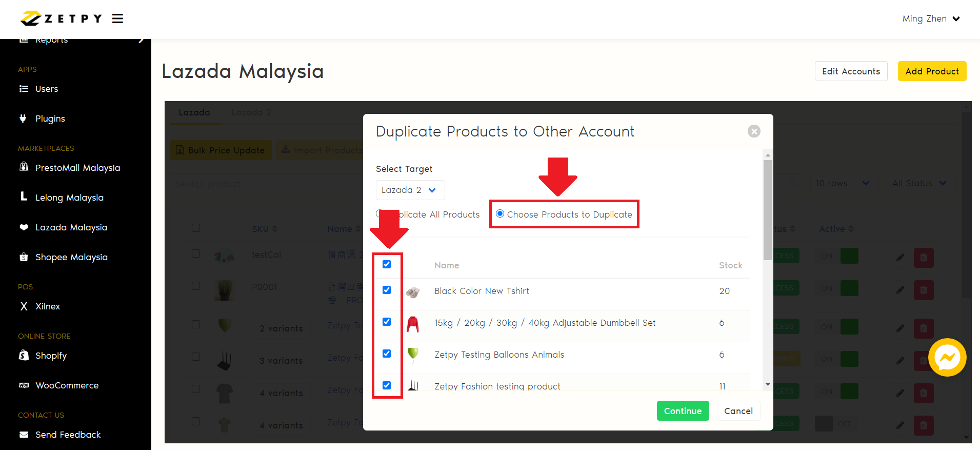Expand the Ming Zhen user menu
The image size is (980, 450).
click(x=930, y=19)
